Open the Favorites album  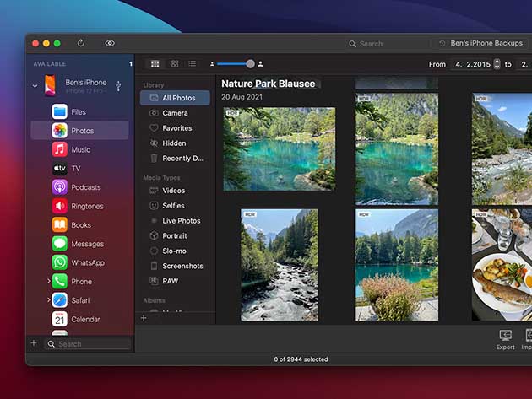point(175,128)
